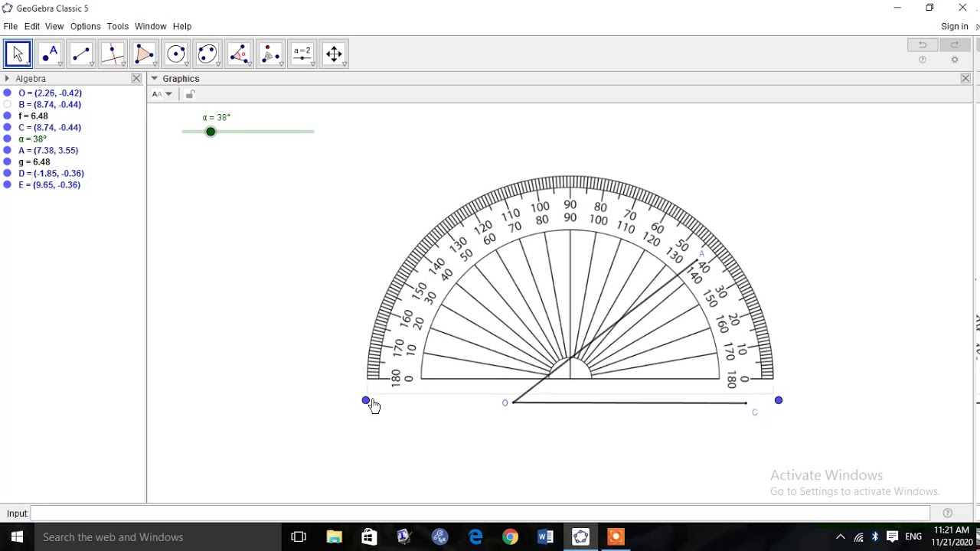Toggle visibility circle of segment f

8,116
